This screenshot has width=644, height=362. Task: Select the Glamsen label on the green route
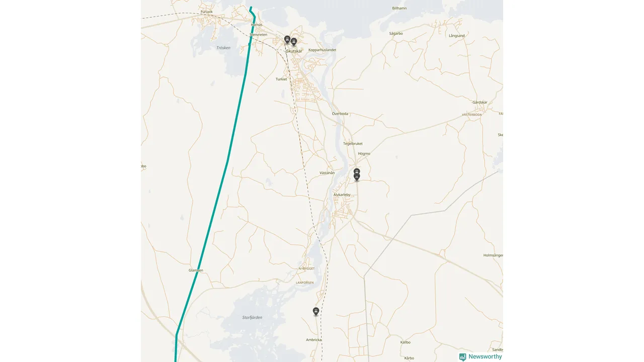pyautogui.click(x=196, y=270)
